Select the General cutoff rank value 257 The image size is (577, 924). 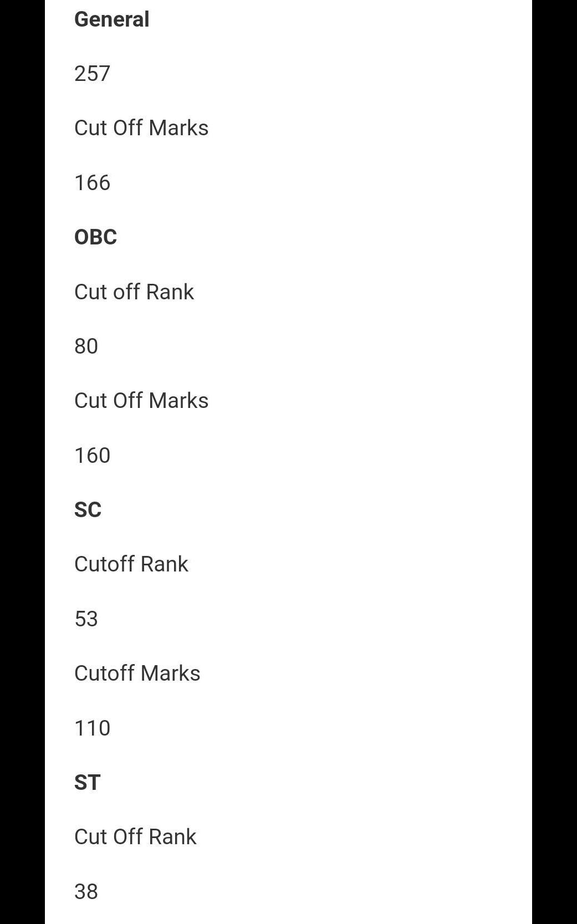92,74
